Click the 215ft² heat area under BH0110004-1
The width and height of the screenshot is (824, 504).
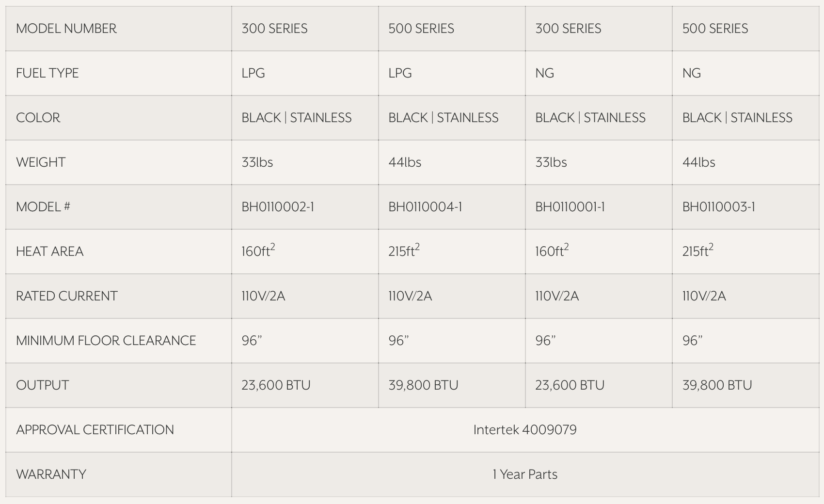pyautogui.click(x=404, y=251)
